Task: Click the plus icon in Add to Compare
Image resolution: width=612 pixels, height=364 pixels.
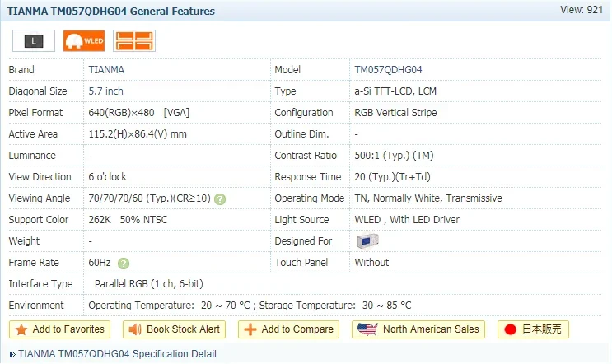Action: point(250,329)
